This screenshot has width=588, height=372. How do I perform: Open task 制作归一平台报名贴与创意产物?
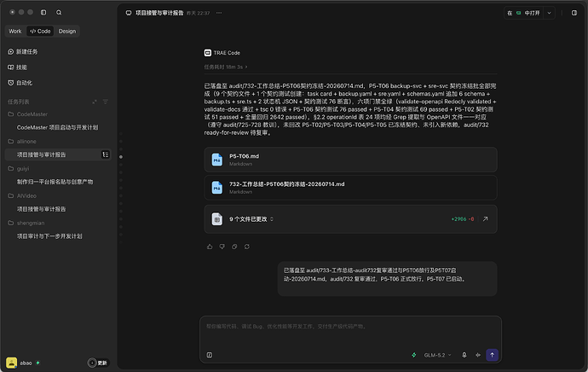pyautogui.click(x=55, y=182)
